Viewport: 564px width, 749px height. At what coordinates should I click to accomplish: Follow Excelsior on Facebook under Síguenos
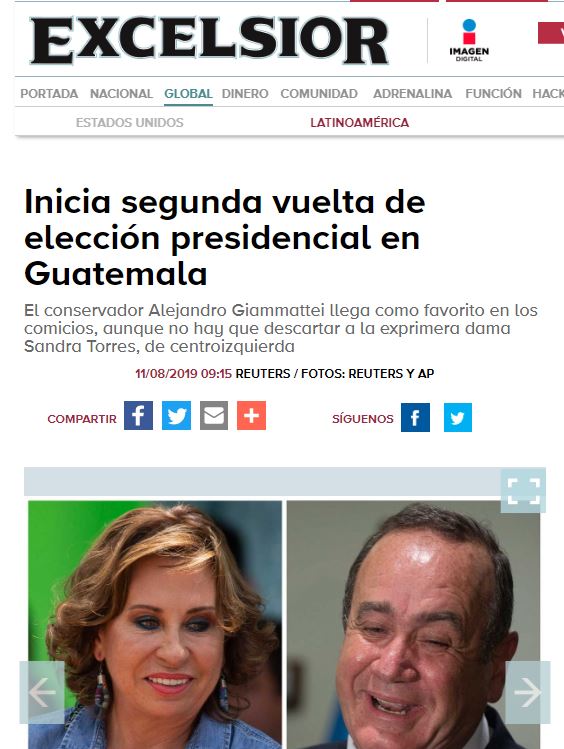pyautogui.click(x=415, y=417)
